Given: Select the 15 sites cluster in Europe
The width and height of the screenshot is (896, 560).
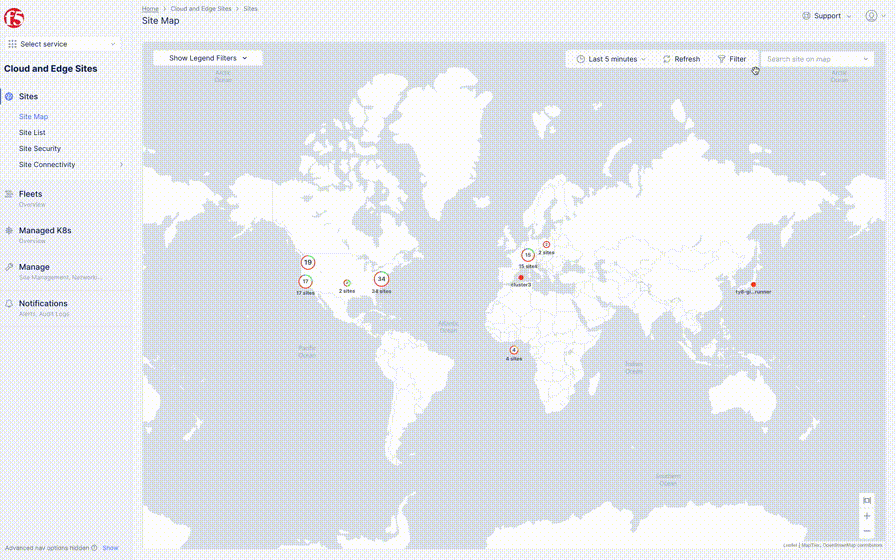Looking at the screenshot, I should (x=528, y=255).
